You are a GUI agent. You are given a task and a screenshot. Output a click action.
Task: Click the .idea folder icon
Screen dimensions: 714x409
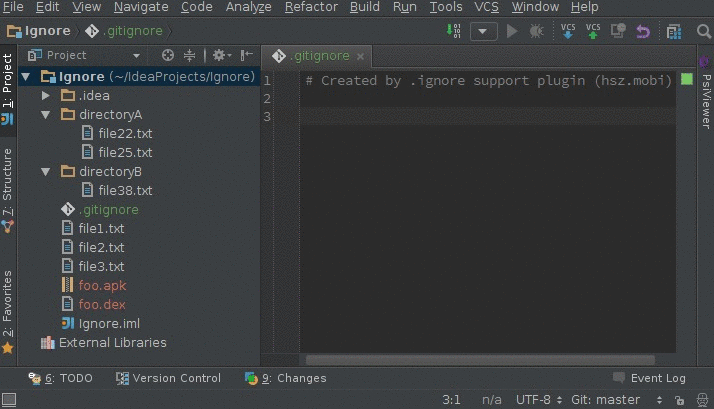point(68,95)
